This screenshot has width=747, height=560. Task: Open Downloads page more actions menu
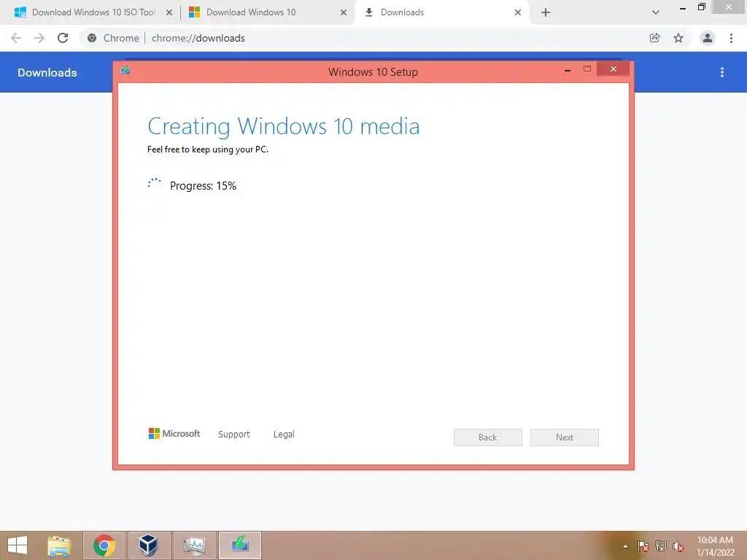point(722,72)
